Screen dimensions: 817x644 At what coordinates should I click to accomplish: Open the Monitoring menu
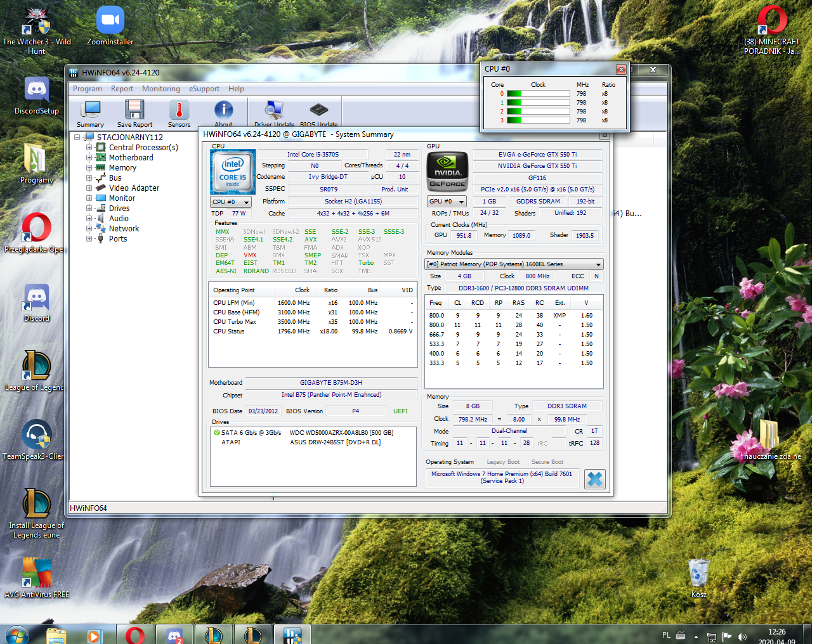point(161,89)
